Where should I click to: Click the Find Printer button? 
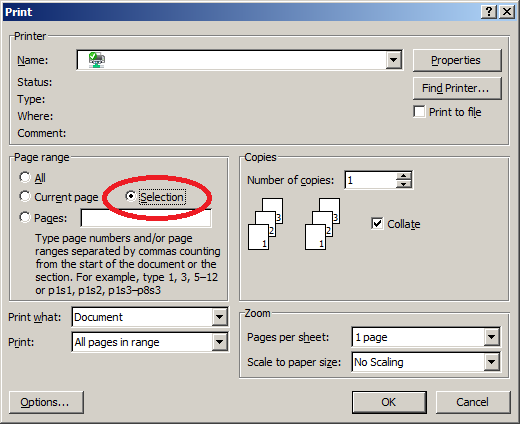tap(457, 88)
